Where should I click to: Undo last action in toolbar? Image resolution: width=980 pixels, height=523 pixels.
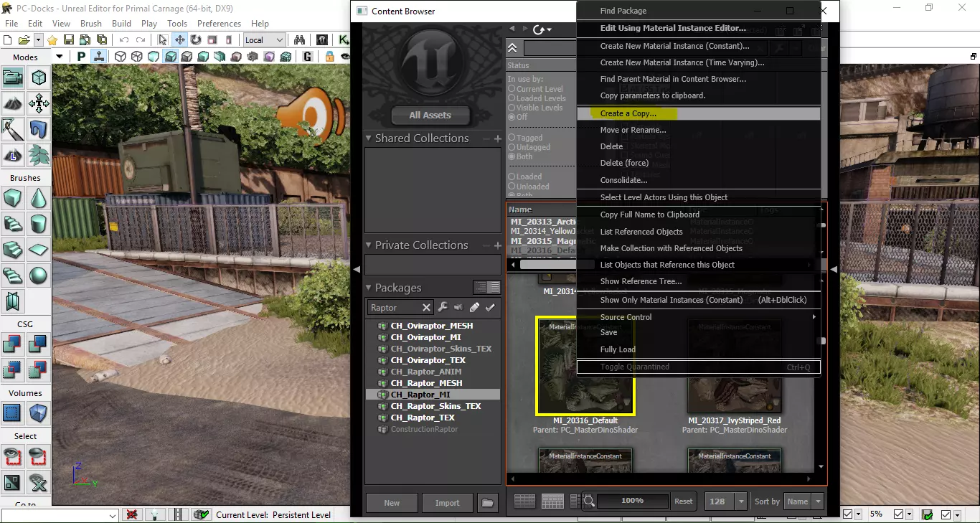coord(124,40)
